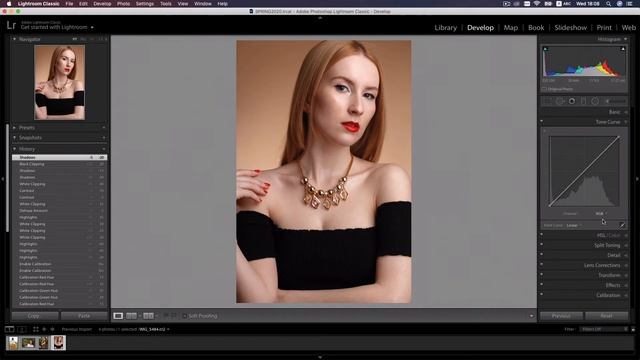This screenshot has width=640, height=360.
Task: Toggle shadow clipping indicator in histogram
Action: coord(545,49)
